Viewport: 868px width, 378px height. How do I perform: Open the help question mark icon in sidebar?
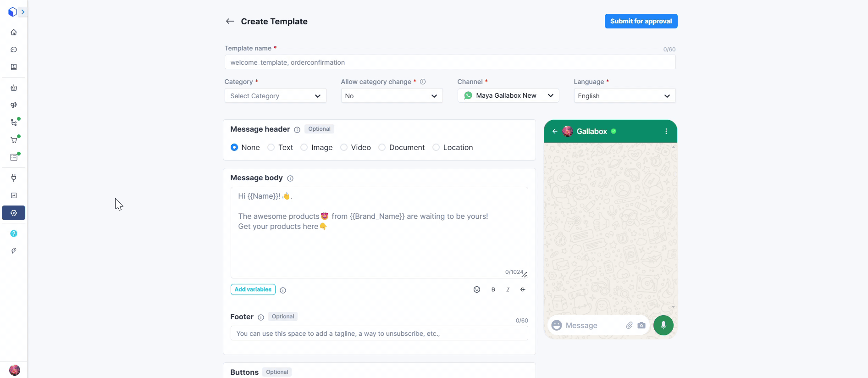(14, 233)
